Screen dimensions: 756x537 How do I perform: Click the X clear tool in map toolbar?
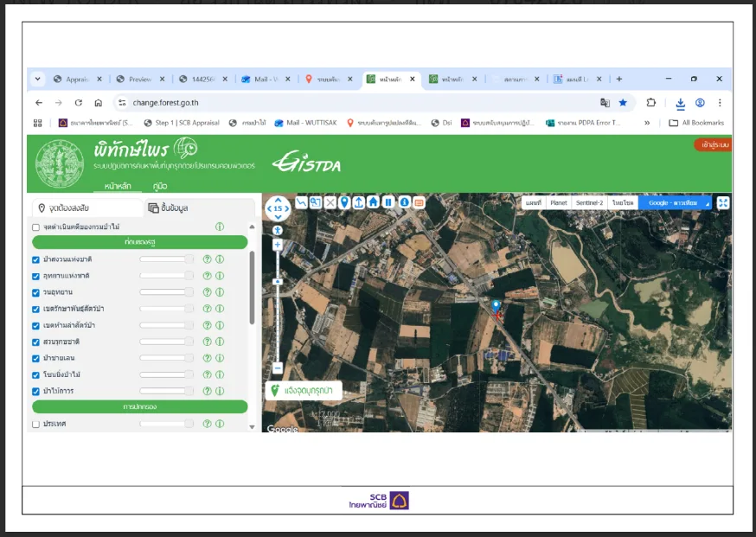[x=330, y=202]
